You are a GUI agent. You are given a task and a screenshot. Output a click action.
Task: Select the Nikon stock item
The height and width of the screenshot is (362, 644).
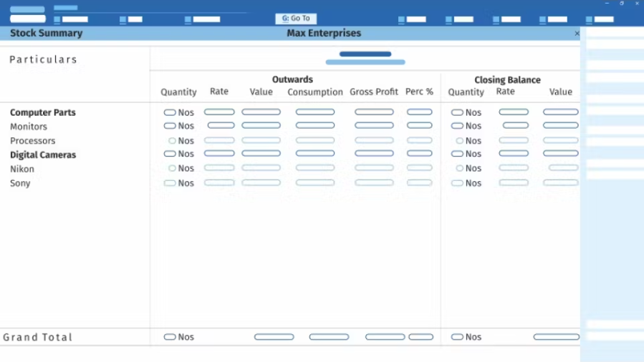pos(21,169)
